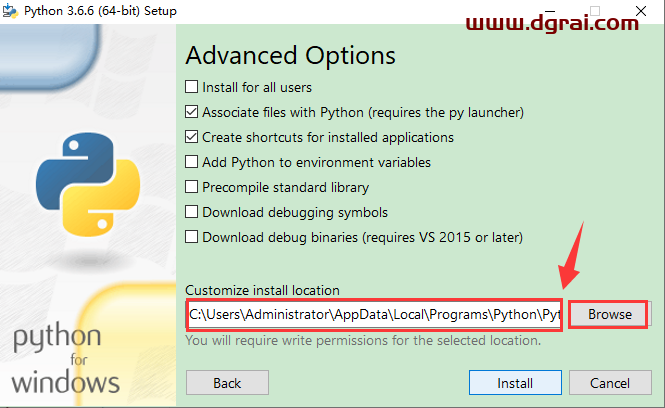Check Download debugging symbols box

[191, 212]
